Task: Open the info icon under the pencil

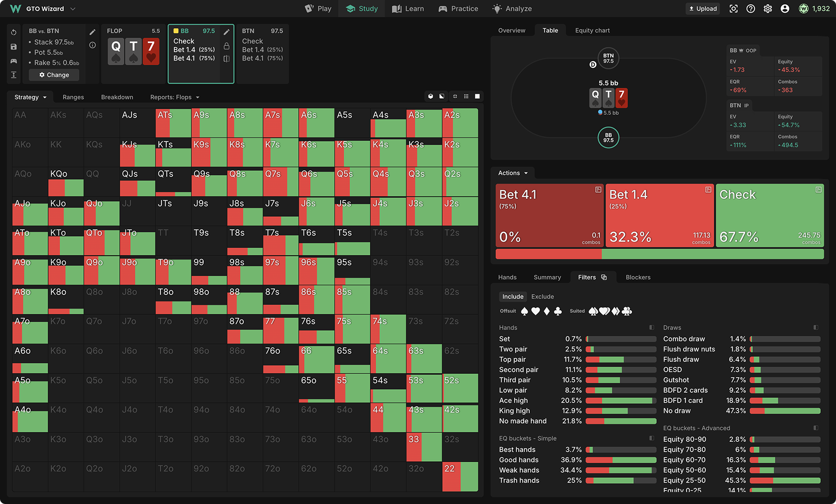Action: (x=92, y=45)
